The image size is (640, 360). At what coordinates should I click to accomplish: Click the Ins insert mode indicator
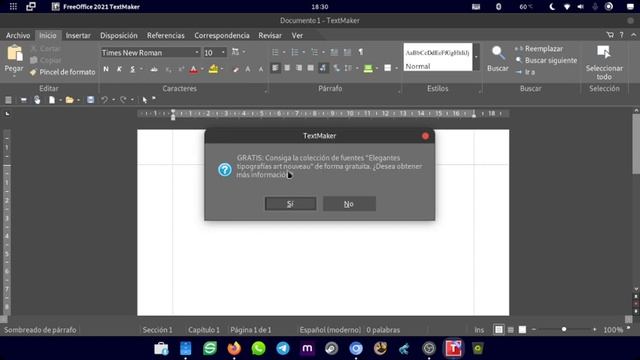[479, 330]
